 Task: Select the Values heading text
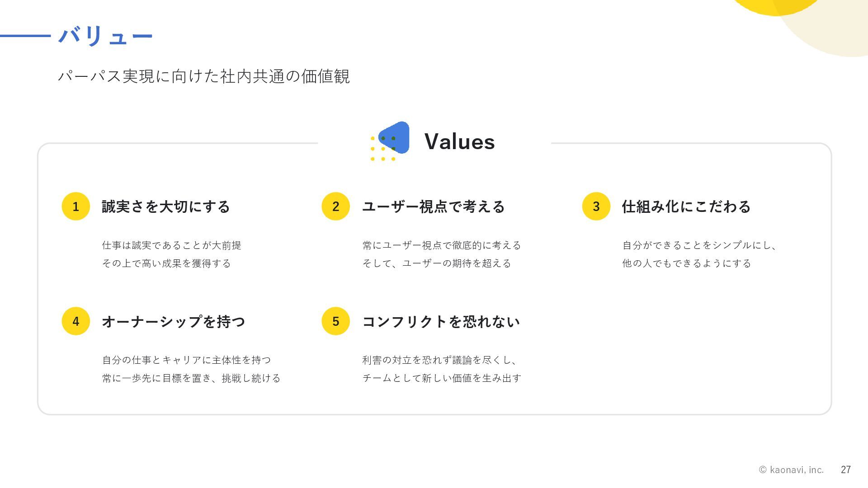click(459, 141)
